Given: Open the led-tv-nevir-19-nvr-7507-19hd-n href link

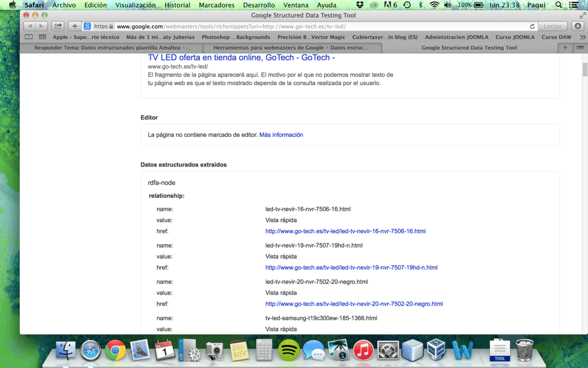Looking at the screenshot, I should pyautogui.click(x=351, y=267).
